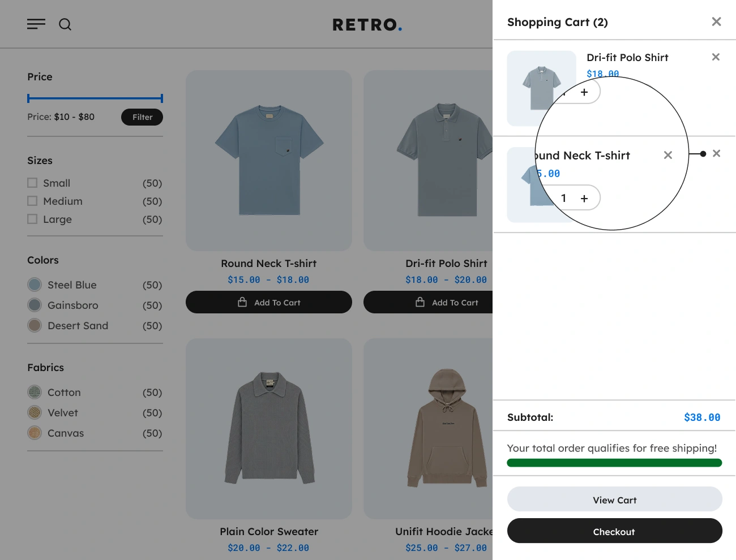
Task: Click the left handle of price slider
Action: 28,98
